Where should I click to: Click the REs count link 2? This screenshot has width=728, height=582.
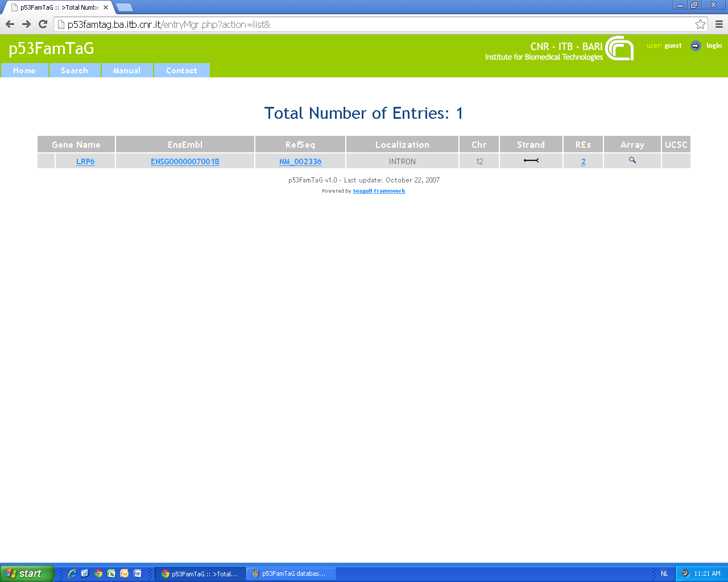[x=583, y=161]
